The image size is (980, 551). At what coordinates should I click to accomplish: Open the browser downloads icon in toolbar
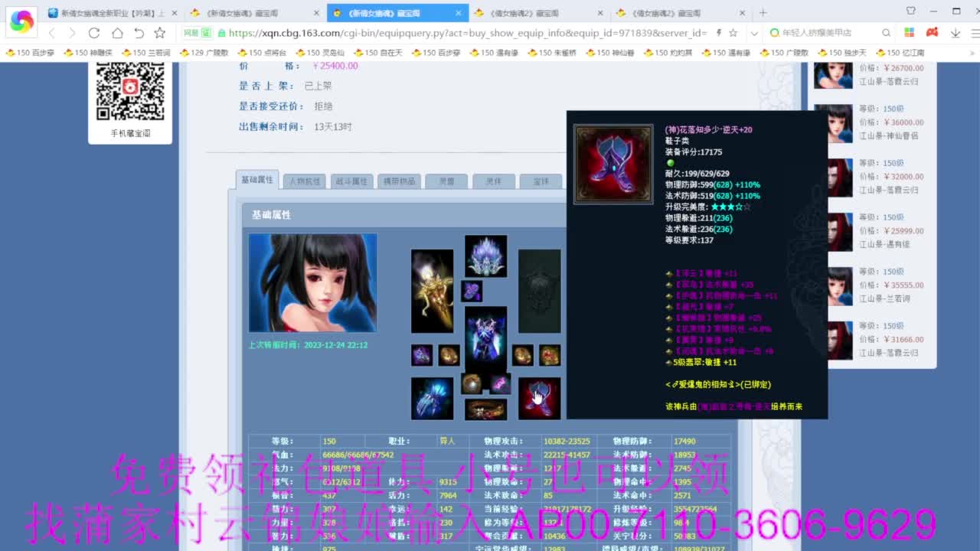tap(955, 34)
